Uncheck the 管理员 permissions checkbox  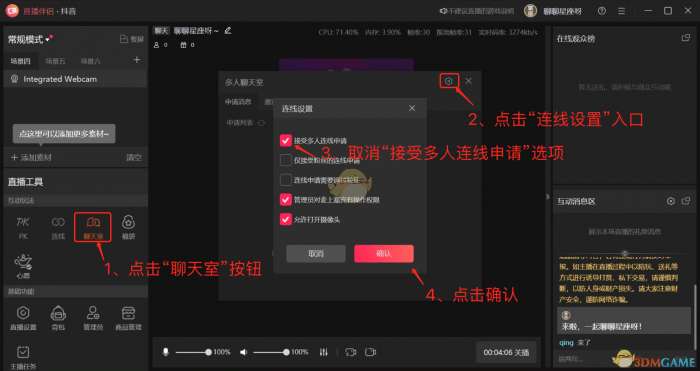pos(286,199)
